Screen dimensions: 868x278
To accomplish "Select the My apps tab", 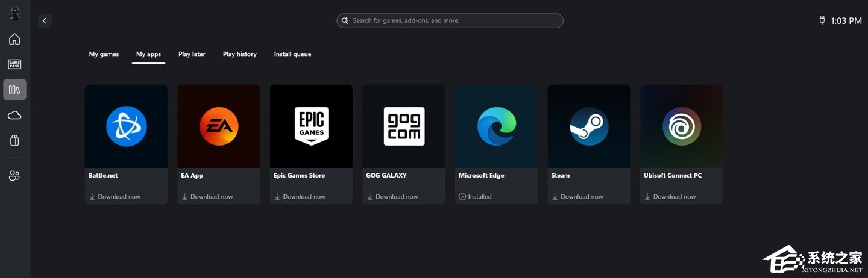I will [x=148, y=54].
